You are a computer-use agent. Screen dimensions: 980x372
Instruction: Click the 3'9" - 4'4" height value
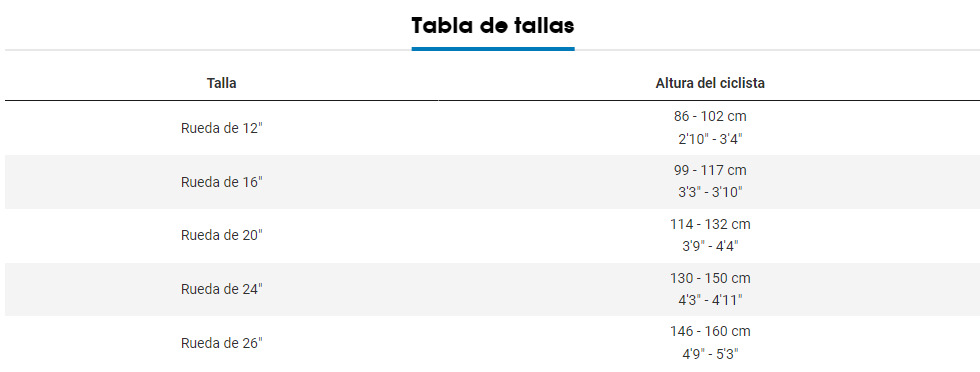click(710, 246)
